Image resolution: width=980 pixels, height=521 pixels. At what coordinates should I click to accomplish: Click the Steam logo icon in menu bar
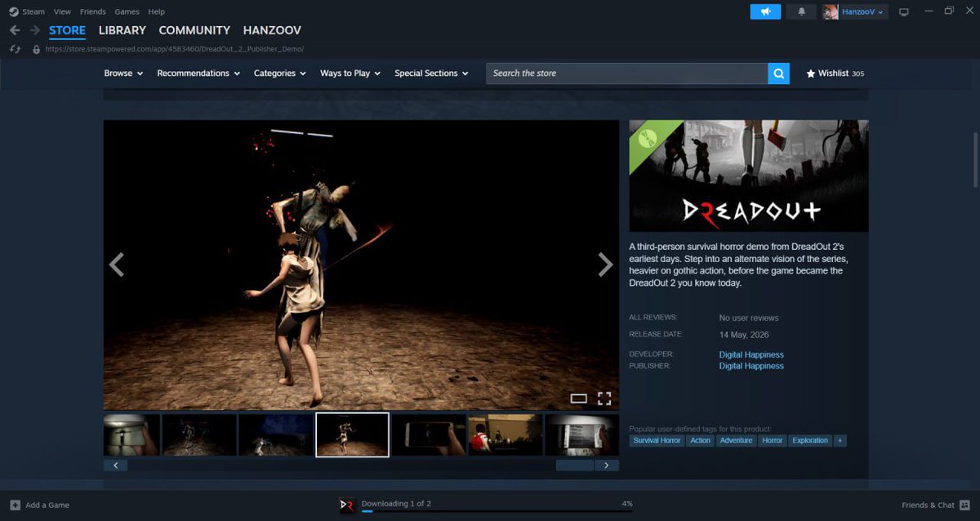click(14, 11)
